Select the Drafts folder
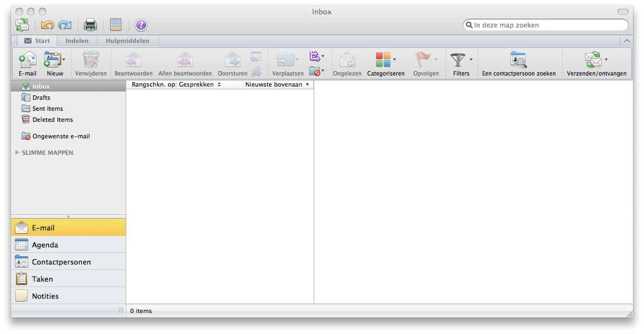Viewport: 644px width, 334px height. 68,97
